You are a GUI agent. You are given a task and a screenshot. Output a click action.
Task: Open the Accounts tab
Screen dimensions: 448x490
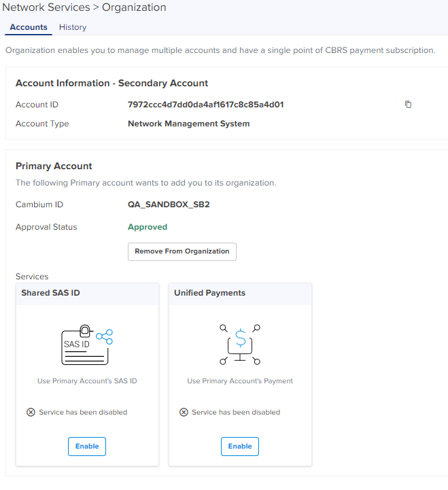(x=29, y=27)
